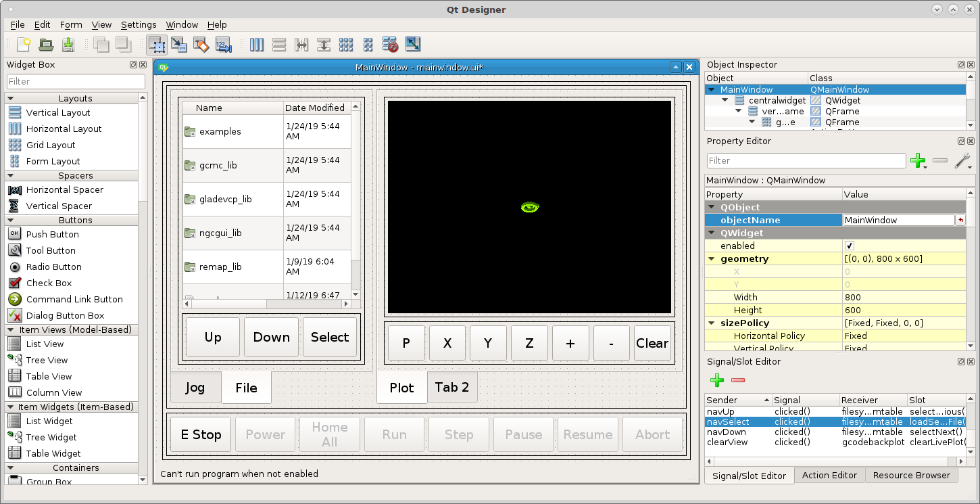Switch to Edit Signals/Slots mode
The image size is (980, 504).
(179, 45)
